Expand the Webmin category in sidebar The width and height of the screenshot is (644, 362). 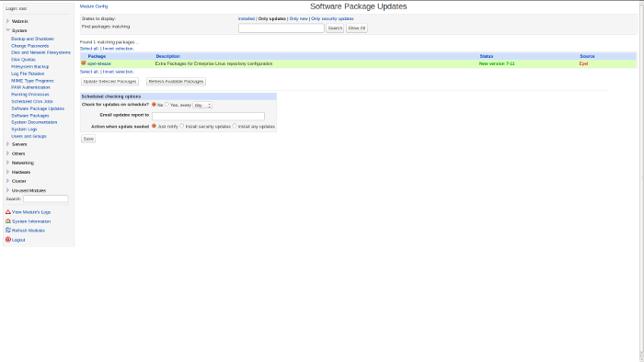(7, 21)
